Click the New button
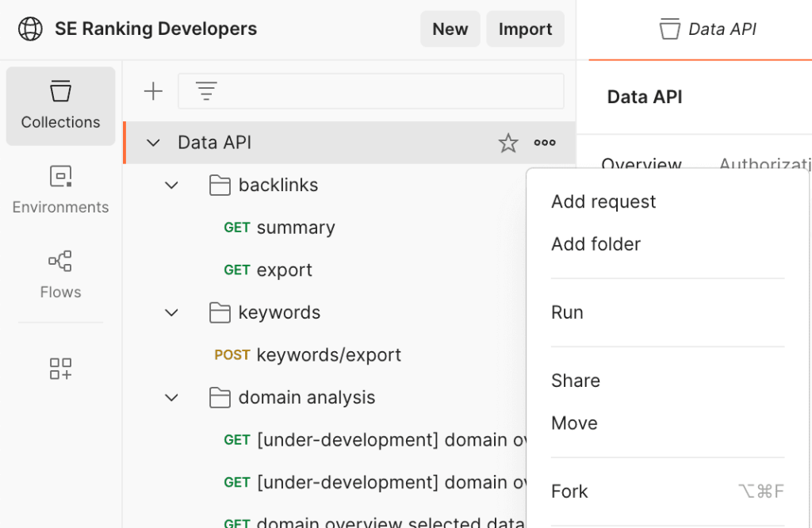Screen dimensions: 812x528 450,29
